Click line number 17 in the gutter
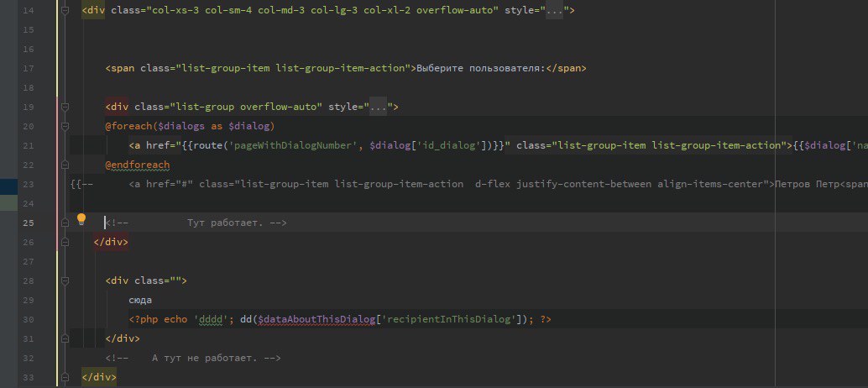This screenshot has height=388, width=868. pyautogui.click(x=29, y=69)
